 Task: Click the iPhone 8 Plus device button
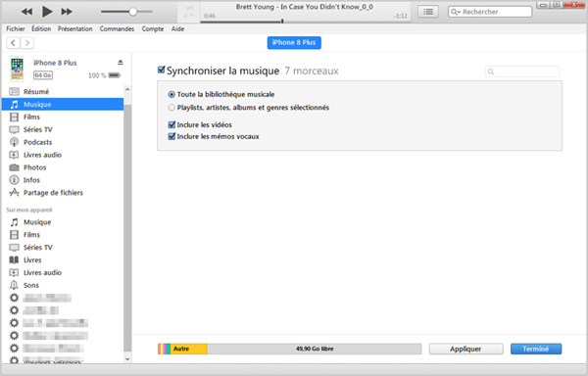coord(294,43)
